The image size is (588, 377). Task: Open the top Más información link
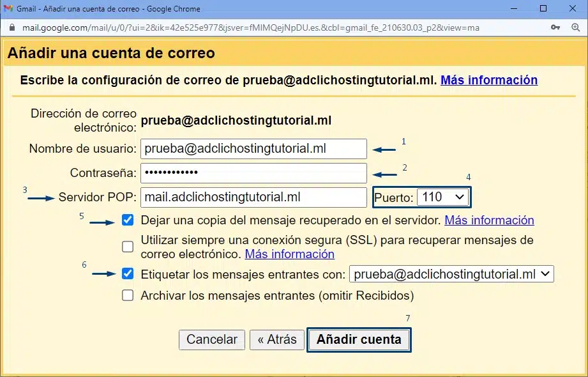pos(488,80)
